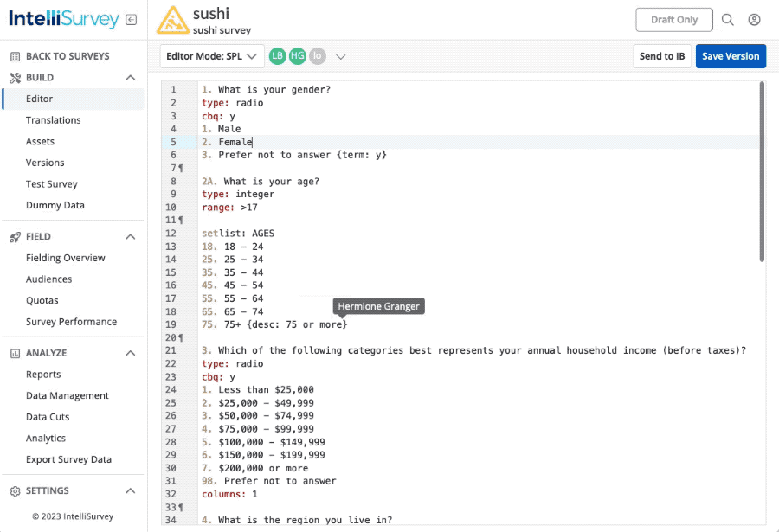Click the HG collaborator avatar

(x=297, y=55)
